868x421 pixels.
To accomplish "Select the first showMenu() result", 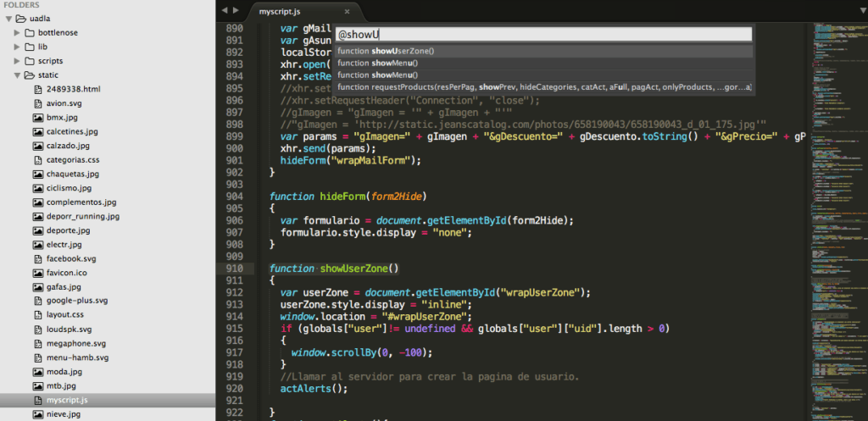I will point(543,63).
